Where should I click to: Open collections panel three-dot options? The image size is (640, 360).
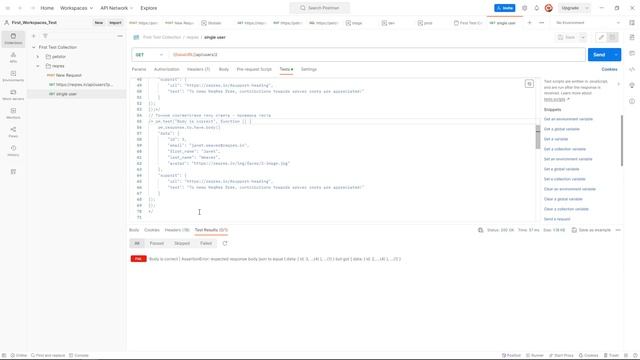(x=120, y=36)
